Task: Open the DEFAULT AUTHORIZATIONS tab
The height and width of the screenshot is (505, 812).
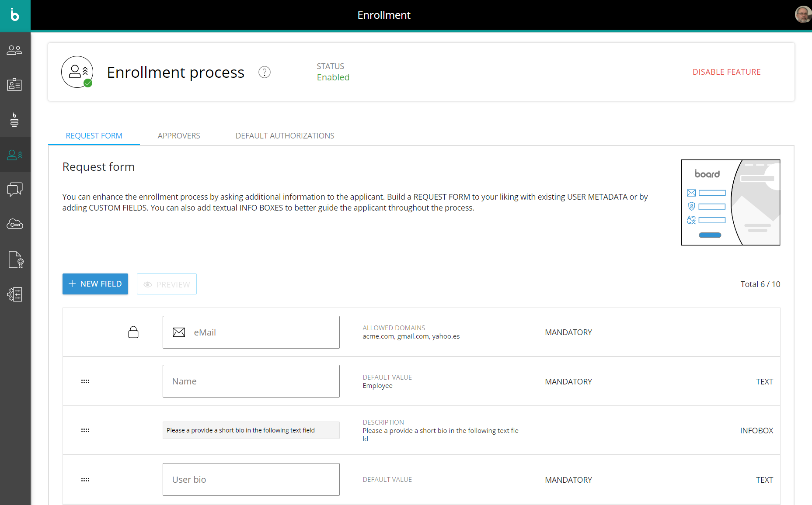Action: [x=285, y=135]
